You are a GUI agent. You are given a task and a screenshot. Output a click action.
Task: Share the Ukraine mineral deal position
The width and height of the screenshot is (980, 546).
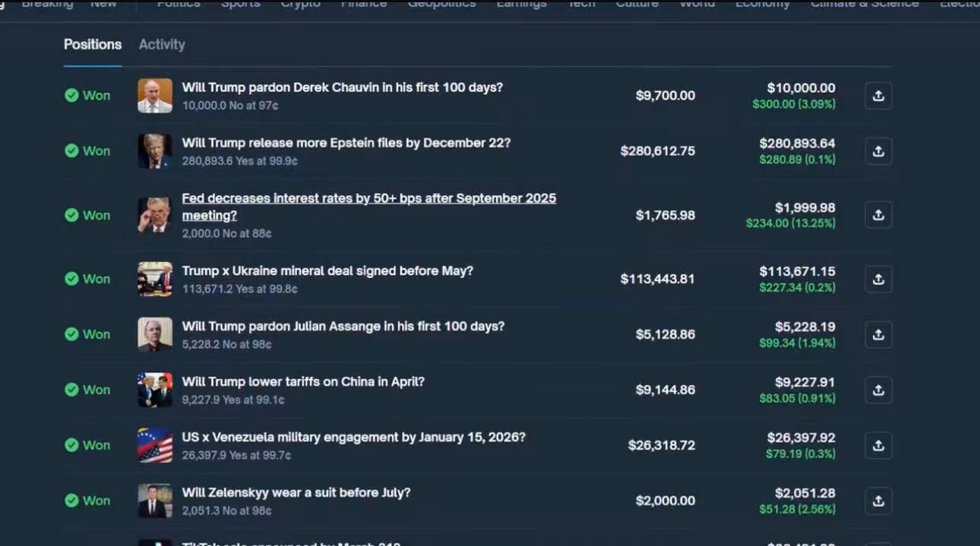click(x=878, y=279)
